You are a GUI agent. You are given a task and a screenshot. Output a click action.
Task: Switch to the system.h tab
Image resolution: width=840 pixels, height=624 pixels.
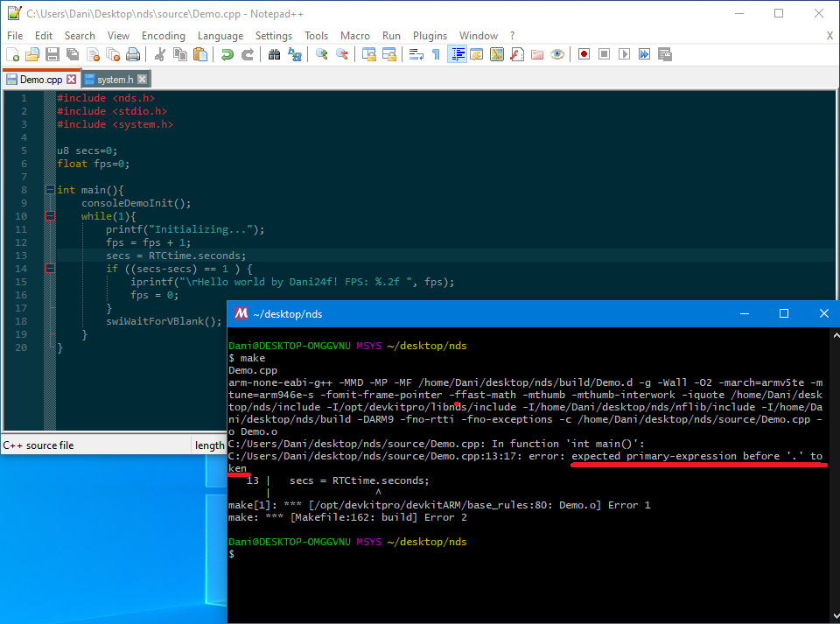pyautogui.click(x=115, y=80)
